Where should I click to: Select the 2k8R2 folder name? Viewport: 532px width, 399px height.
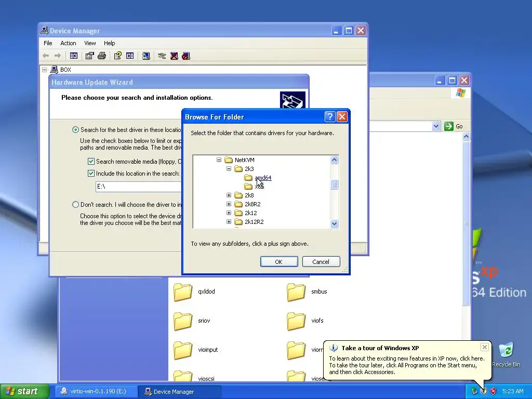coord(252,204)
